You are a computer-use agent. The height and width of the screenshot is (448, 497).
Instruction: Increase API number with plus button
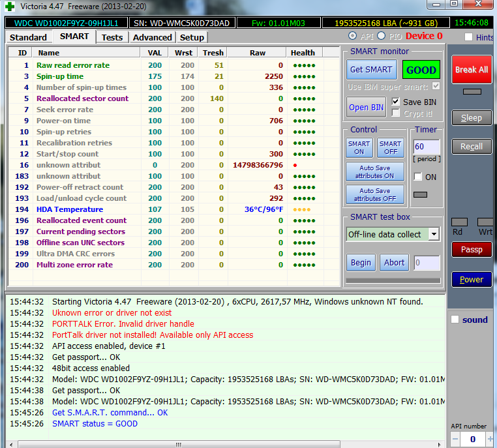489,440
